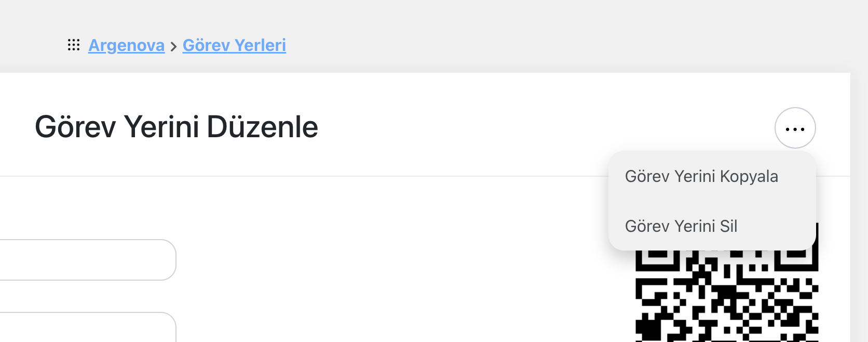This screenshot has width=868, height=342.
Task: Go to the Argenova breadcrumb link
Action: click(126, 45)
